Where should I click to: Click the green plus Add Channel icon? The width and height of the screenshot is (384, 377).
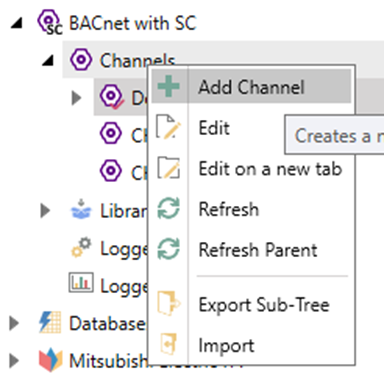pyautogui.click(x=168, y=86)
